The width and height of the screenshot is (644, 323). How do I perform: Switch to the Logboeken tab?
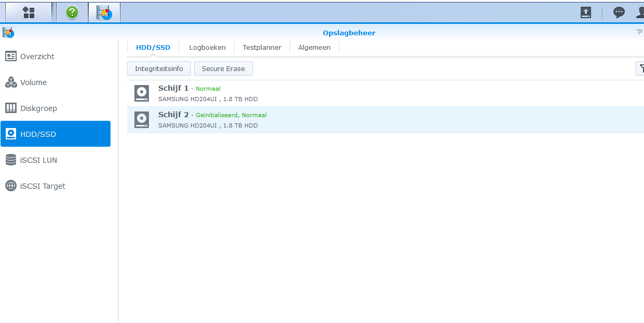[x=207, y=47]
